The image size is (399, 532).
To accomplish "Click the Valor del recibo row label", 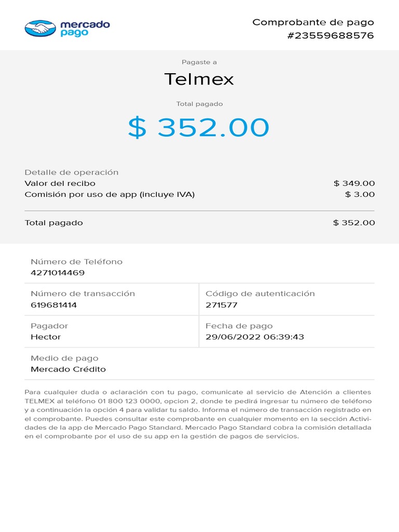I will [x=60, y=183].
